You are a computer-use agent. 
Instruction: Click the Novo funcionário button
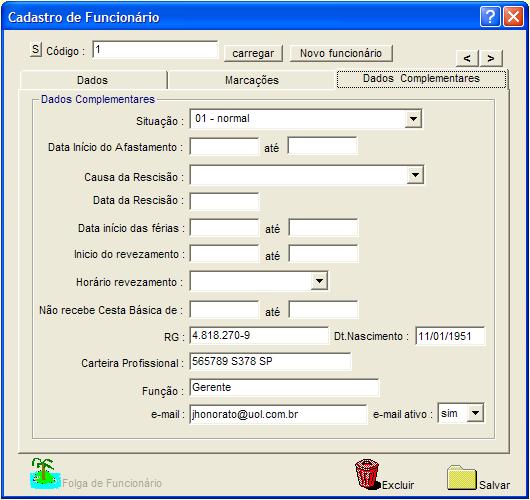(341, 53)
